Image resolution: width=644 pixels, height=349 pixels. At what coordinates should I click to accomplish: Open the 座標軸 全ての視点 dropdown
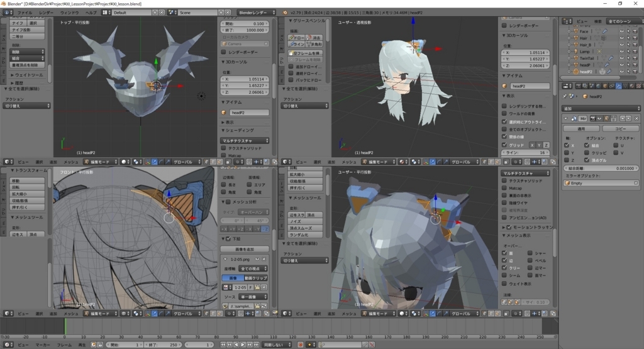[254, 269]
